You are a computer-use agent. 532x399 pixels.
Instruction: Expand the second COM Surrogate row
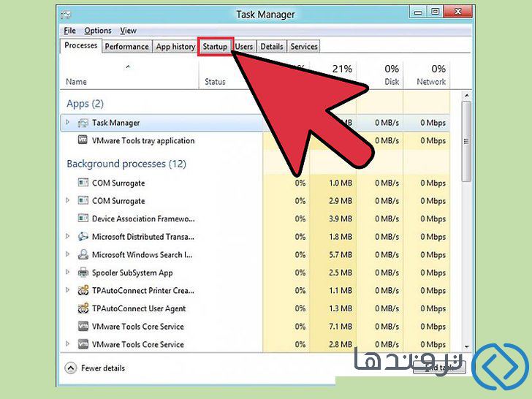[x=67, y=200]
